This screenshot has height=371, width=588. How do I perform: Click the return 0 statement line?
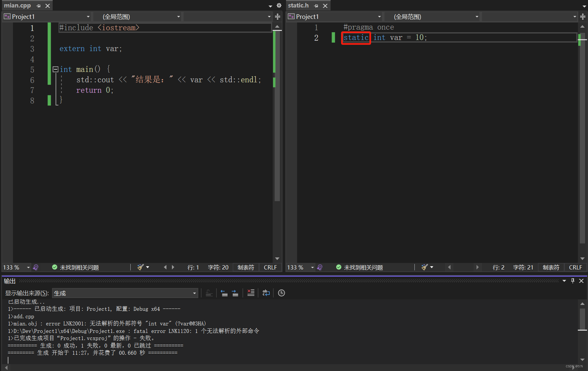[95, 90]
